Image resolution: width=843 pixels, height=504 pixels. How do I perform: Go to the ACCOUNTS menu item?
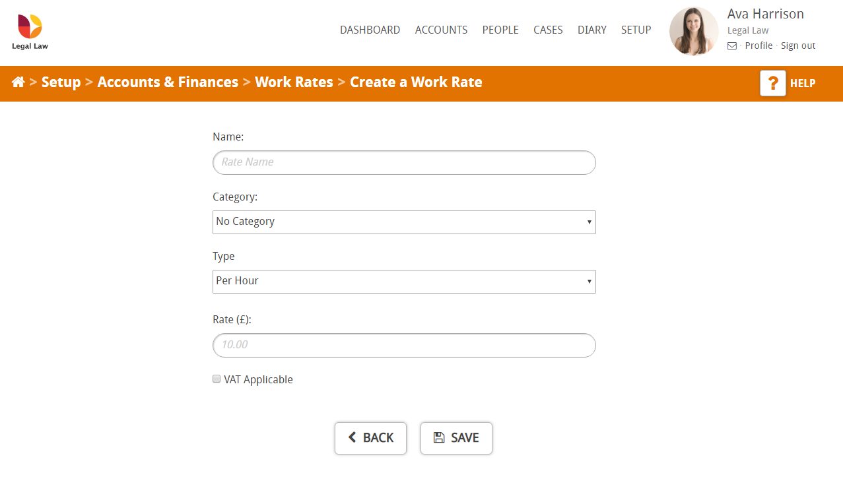point(441,30)
